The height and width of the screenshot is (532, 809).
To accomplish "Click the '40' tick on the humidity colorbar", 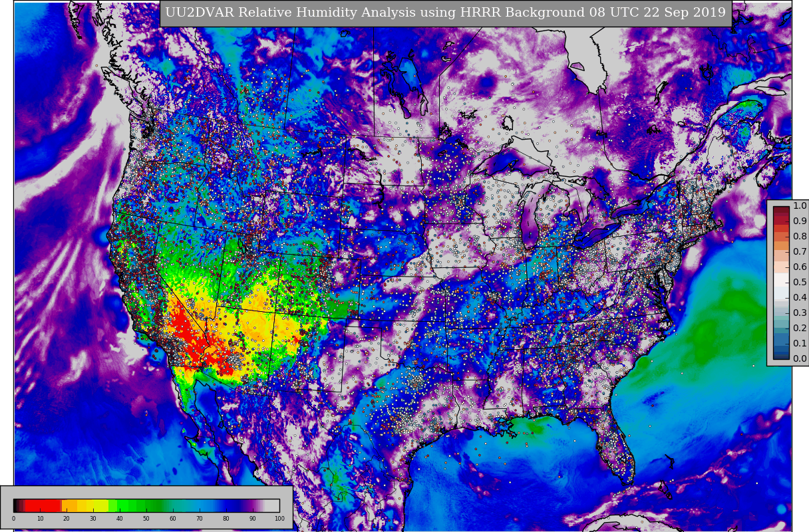I will [120, 519].
